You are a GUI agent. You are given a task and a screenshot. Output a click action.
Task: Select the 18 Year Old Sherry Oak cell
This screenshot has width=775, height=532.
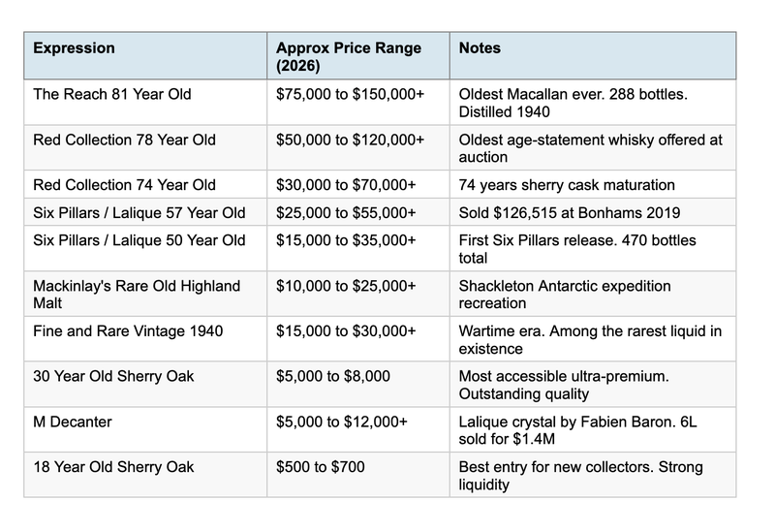113,467
